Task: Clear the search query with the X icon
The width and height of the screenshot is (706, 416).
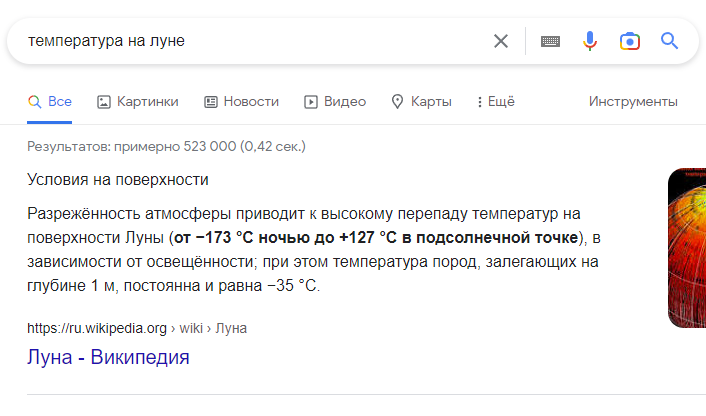Action: tap(501, 41)
